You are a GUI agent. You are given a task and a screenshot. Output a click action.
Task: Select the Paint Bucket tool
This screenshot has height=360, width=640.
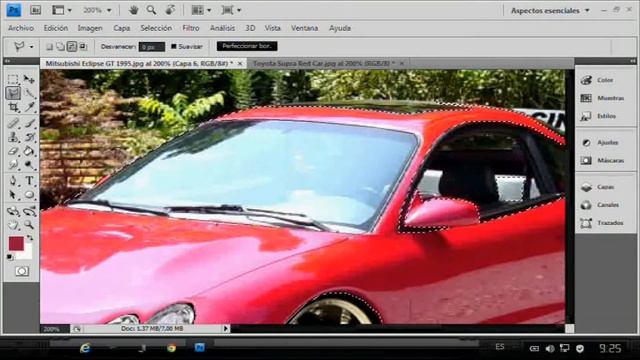29,151
